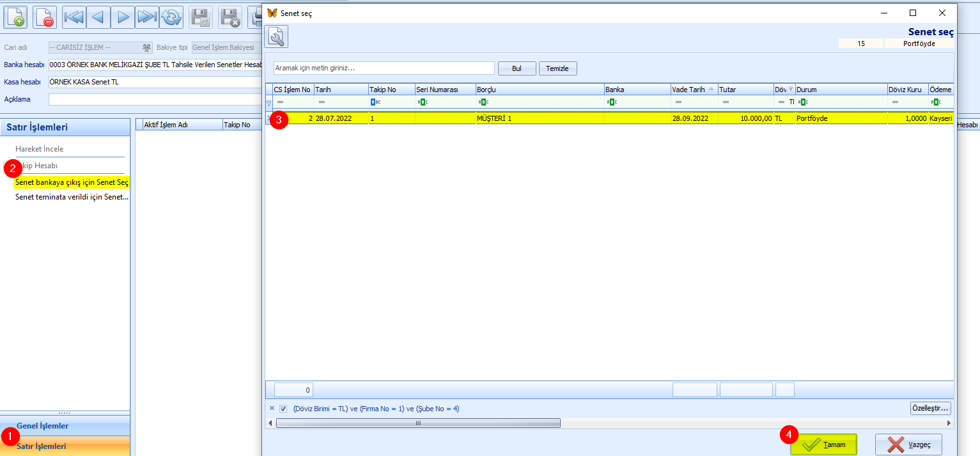980x456 pixels.
Task: Open the Döv column filter dropdown
Action: (790, 90)
